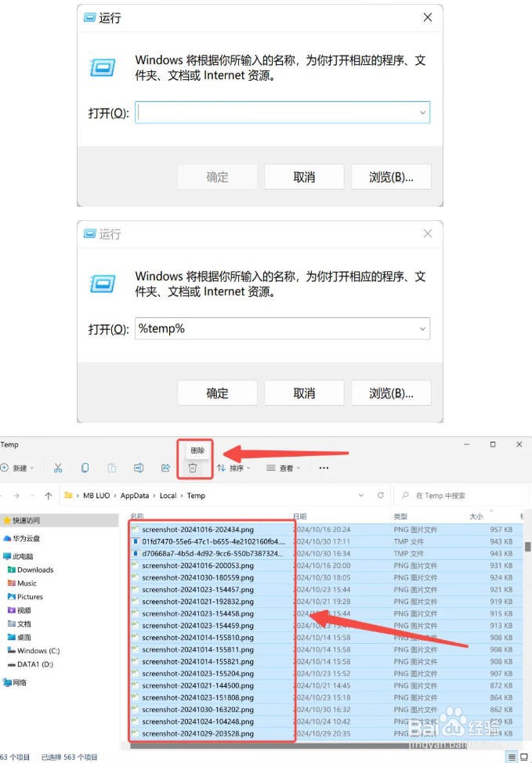Click the 在 Temp 中搜索 search box
This screenshot has height=763, width=532.
(x=462, y=495)
